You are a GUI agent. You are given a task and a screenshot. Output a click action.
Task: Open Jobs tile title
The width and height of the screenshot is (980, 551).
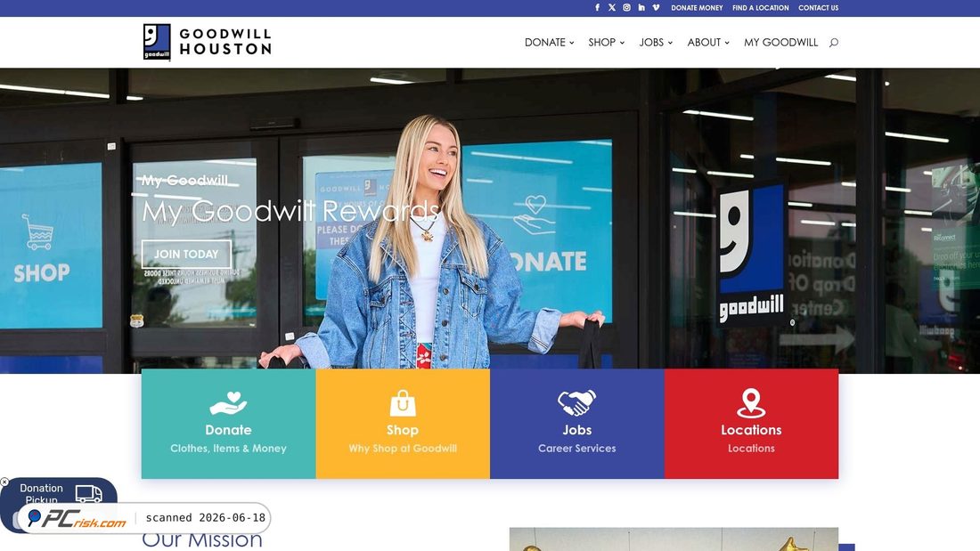tap(577, 430)
